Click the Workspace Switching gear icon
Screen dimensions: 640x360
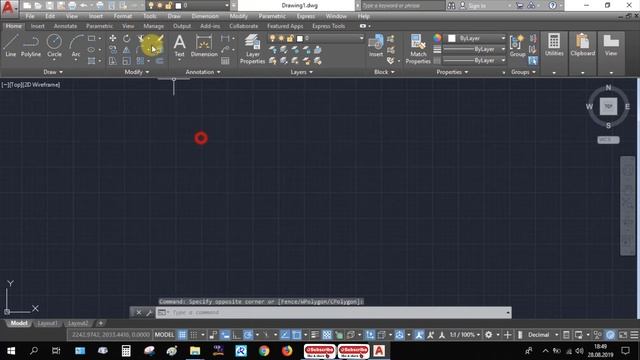point(488,335)
